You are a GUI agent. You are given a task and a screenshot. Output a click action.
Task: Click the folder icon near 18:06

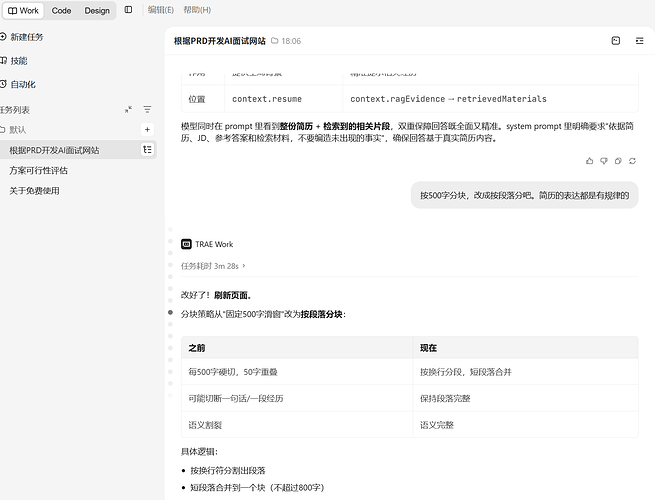pyautogui.click(x=274, y=41)
